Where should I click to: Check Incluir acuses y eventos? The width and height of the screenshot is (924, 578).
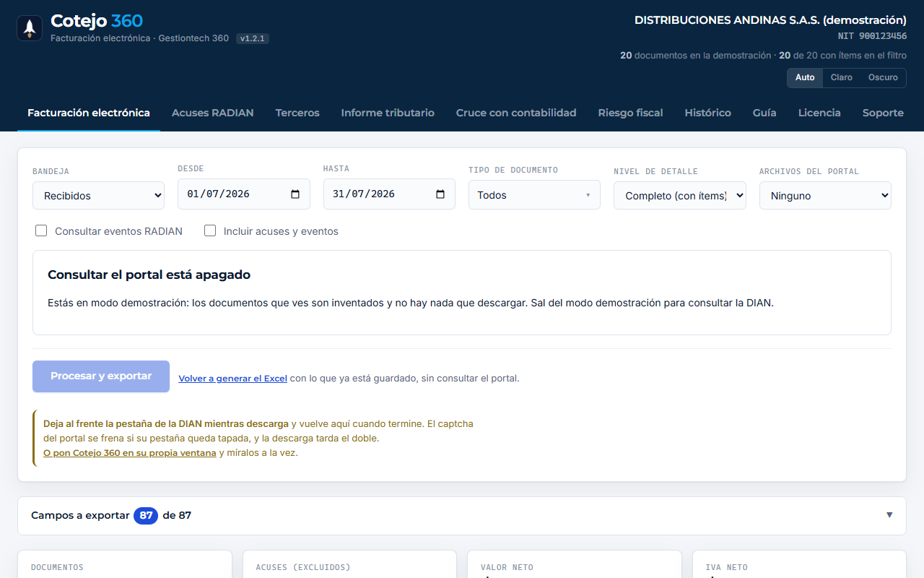coord(210,230)
